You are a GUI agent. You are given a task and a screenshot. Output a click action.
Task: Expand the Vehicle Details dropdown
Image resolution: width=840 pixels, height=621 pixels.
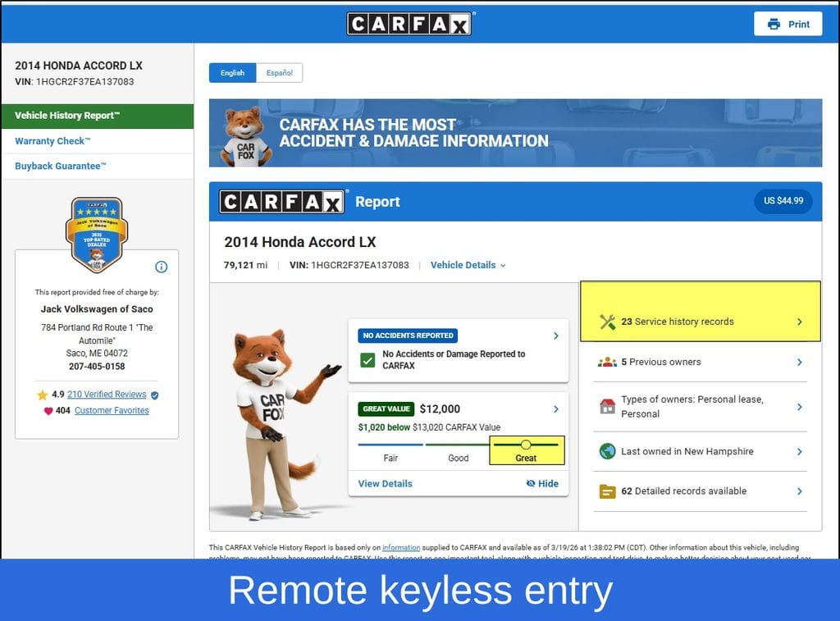pyautogui.click(x=468, y=265)
